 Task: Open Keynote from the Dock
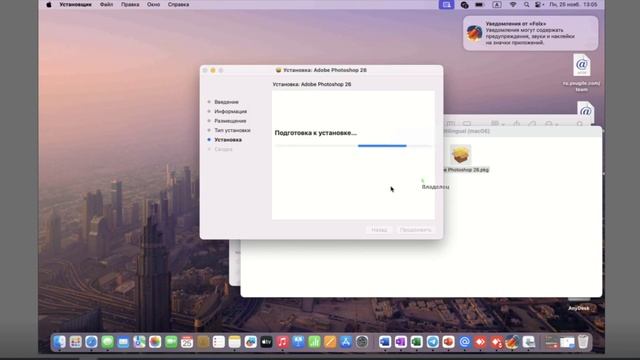point(298,342)
